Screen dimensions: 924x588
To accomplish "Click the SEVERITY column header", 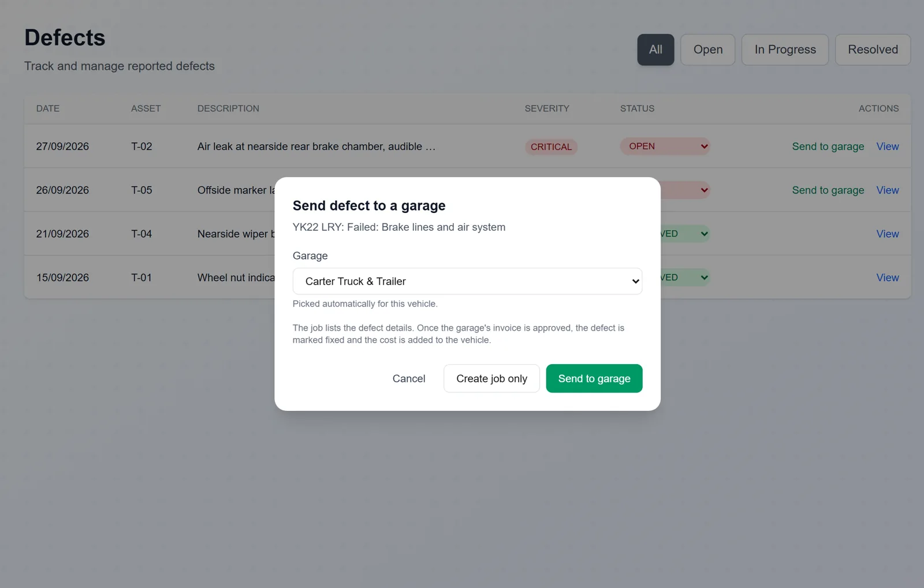I will tap(547, 108).
